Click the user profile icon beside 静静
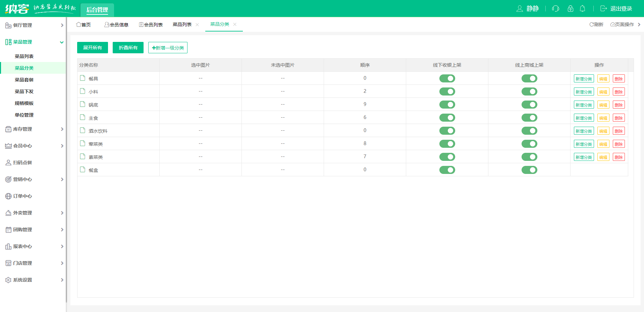 click(x=520, y=9)
